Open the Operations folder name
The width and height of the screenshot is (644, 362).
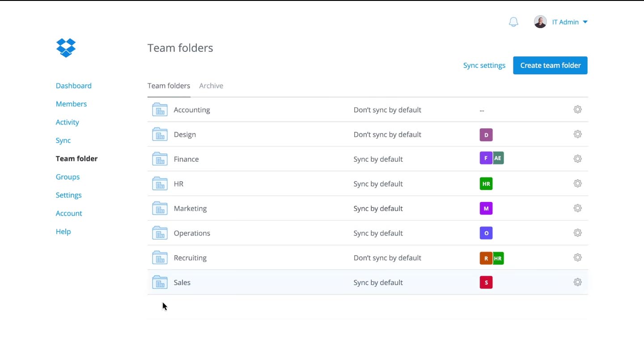[192, 233]
